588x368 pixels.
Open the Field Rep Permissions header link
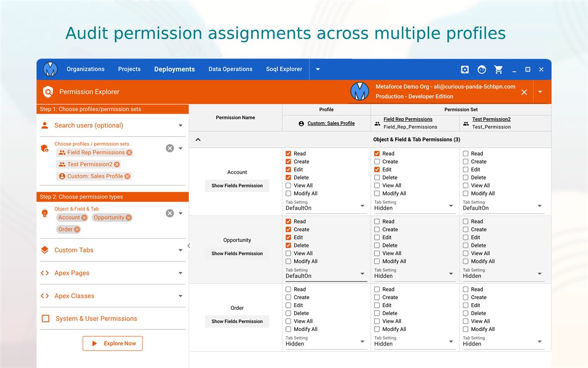(x=408, y=119)
